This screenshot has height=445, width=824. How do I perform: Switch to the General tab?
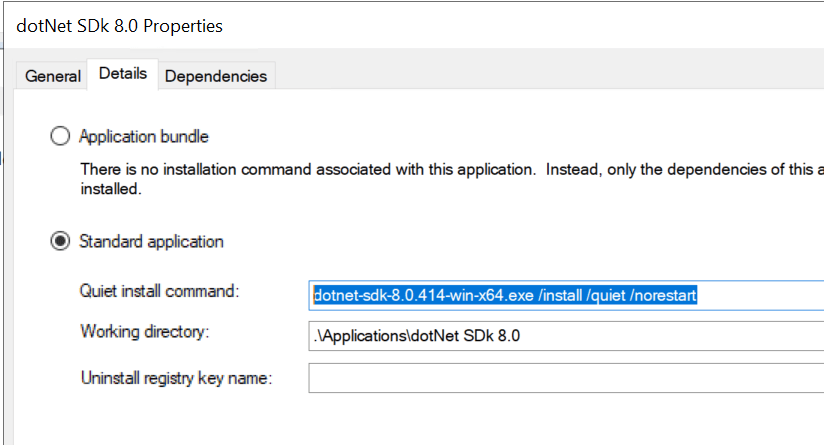point(52,76)
